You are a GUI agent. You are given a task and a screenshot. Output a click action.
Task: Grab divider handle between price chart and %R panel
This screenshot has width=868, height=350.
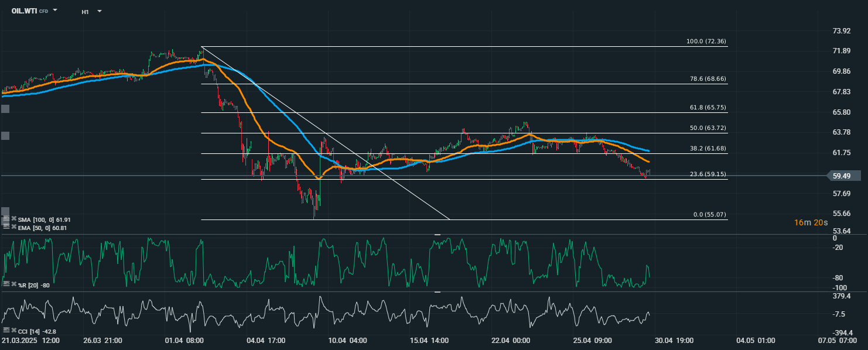[x=437, y=234]
